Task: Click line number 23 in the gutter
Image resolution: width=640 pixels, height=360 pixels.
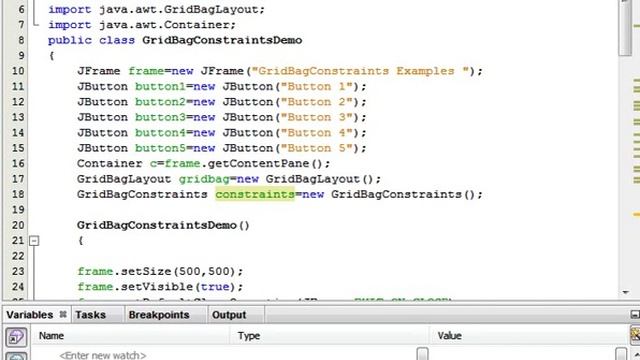Action: (x=18, y=271)
